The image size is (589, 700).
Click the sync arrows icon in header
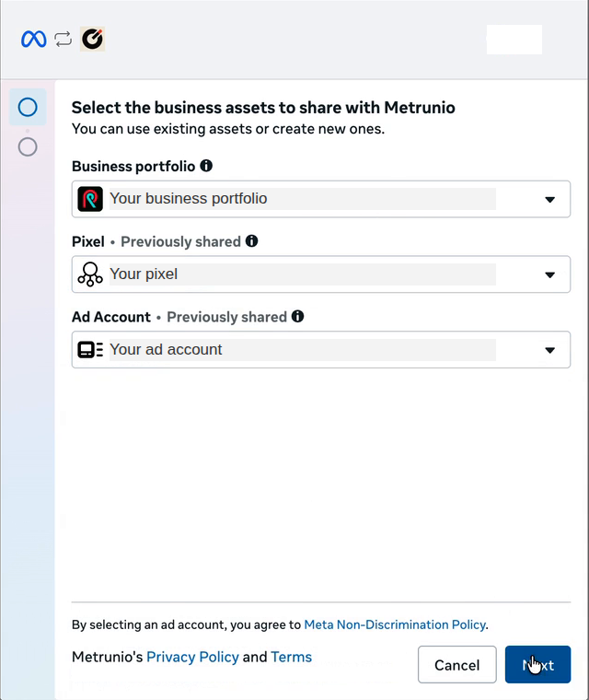[63, 40]
